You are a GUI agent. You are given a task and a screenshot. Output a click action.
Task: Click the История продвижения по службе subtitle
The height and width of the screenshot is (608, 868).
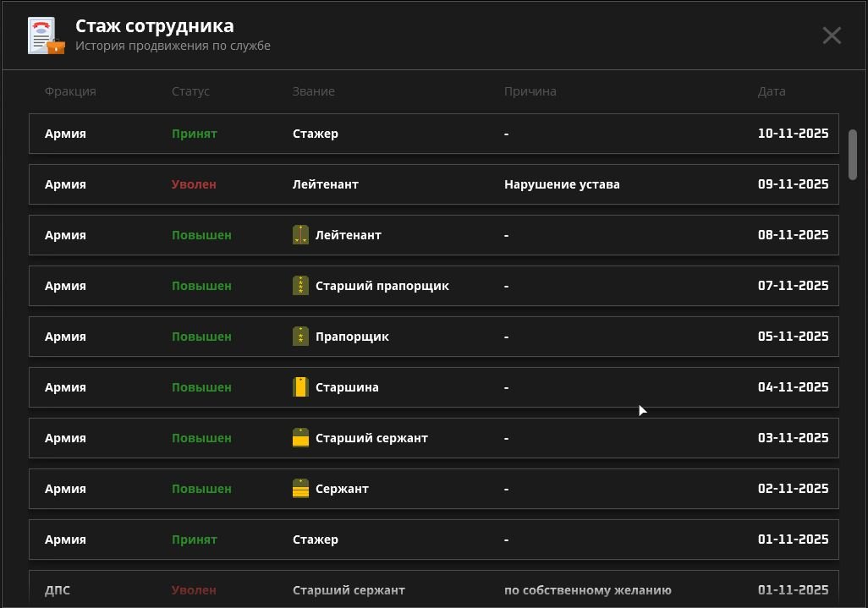pos(173,47)
